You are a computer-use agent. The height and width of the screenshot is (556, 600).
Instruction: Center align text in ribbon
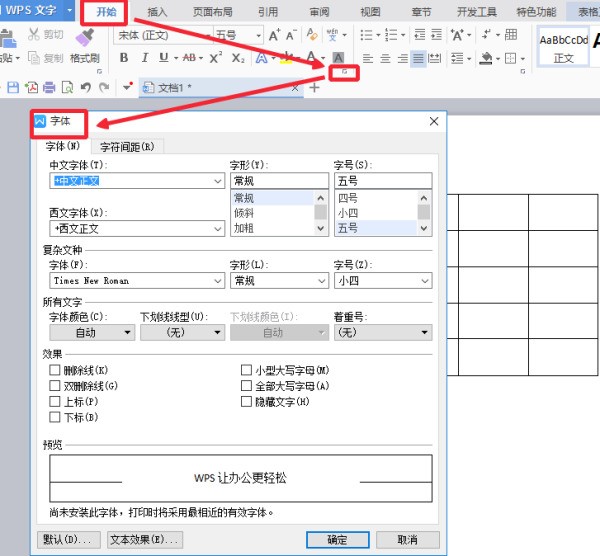pyautogui.click(x=385, y=59)
